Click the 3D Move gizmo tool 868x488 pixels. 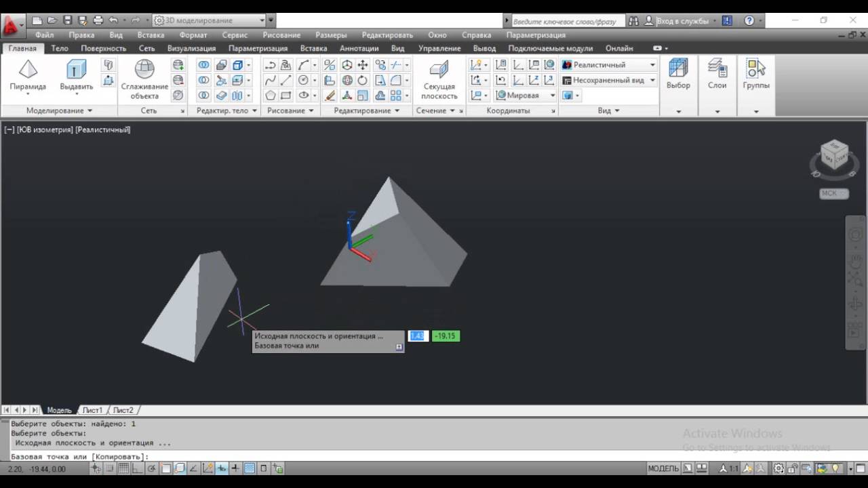347,65
